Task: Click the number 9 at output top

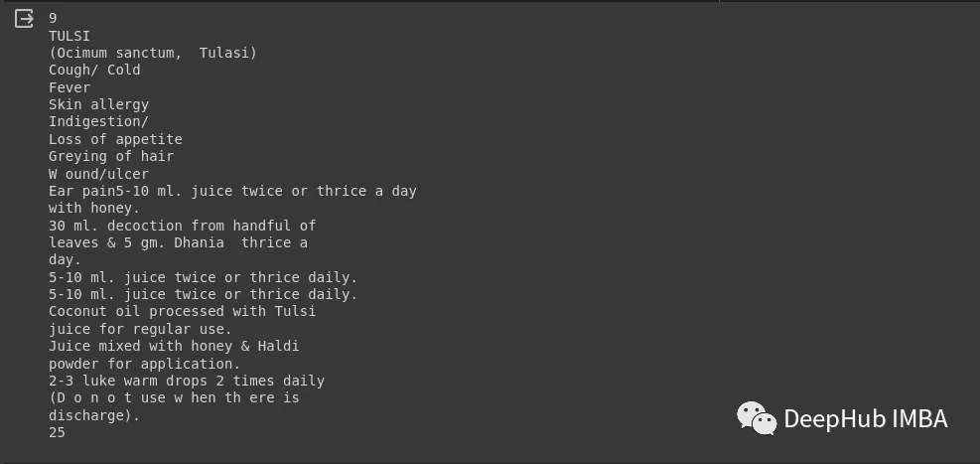Action: pyautogui.click(x=53, y=18)
